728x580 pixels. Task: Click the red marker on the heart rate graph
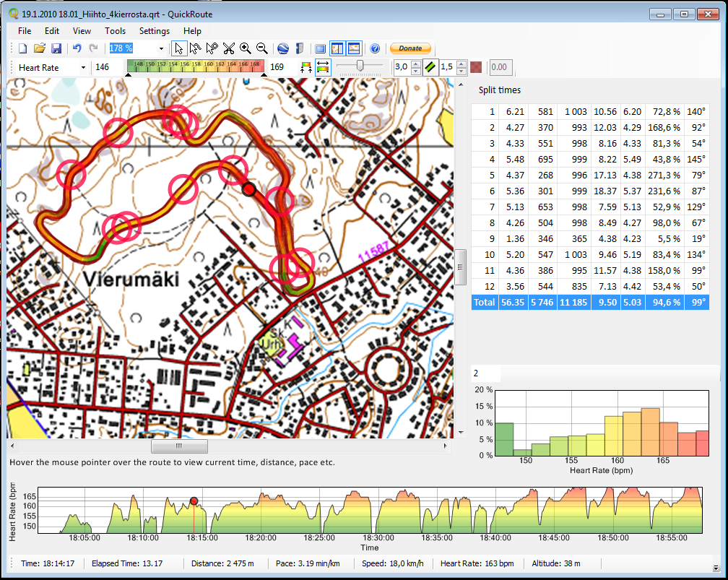[x=194, y=501]
